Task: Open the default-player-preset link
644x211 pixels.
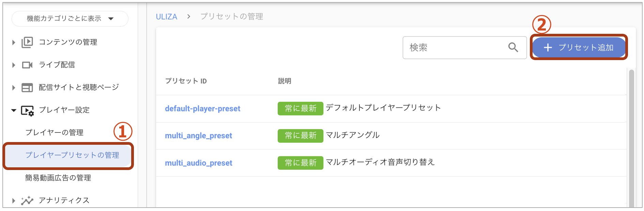Action: click(x=203, y=109)
